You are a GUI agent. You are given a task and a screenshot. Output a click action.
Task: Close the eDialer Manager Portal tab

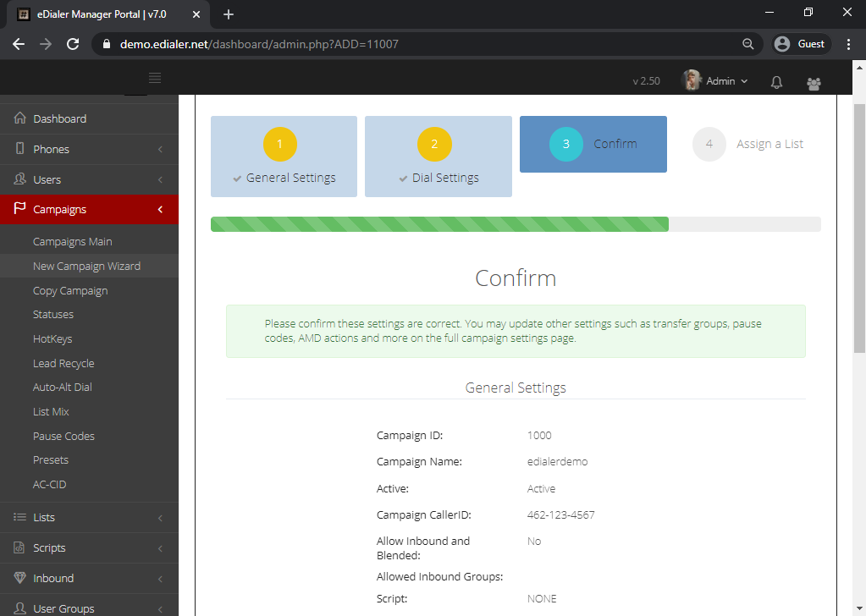tap(196, 14)
